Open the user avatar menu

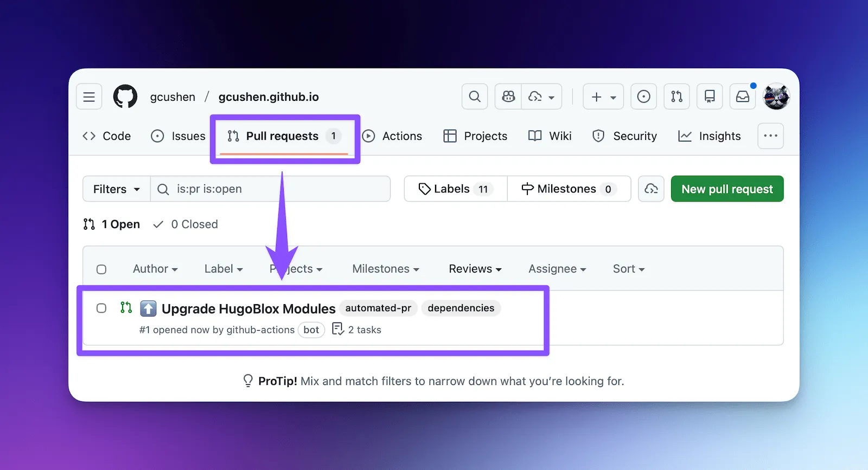[x=776, y=96]
